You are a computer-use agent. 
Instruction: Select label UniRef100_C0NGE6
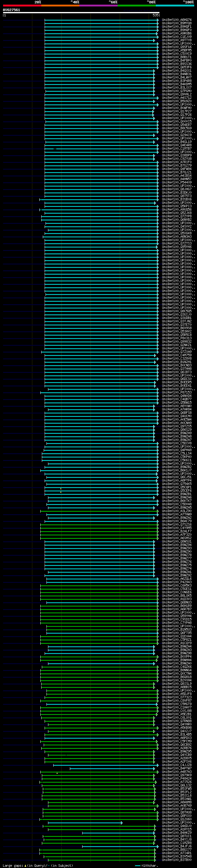[177, 592]
